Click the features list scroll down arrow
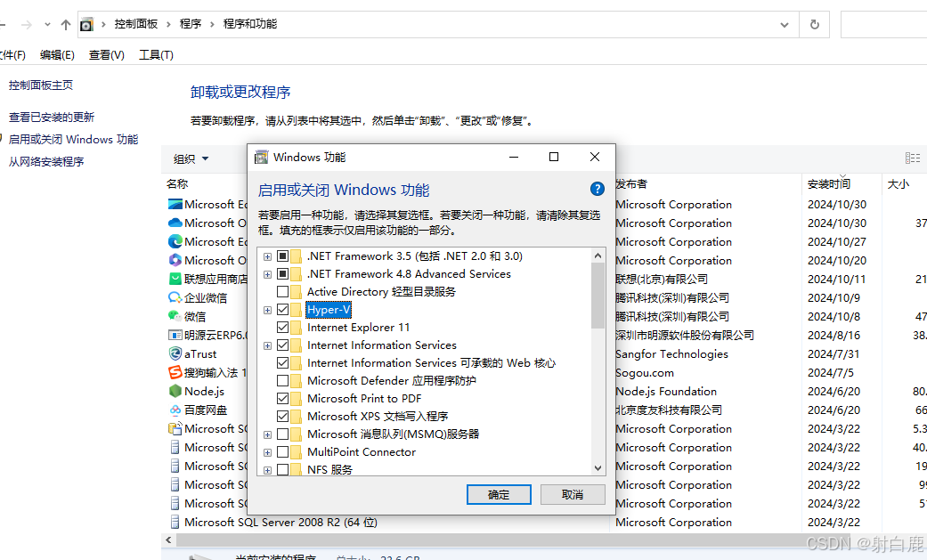Screen dimensions: 927x560 598,467
